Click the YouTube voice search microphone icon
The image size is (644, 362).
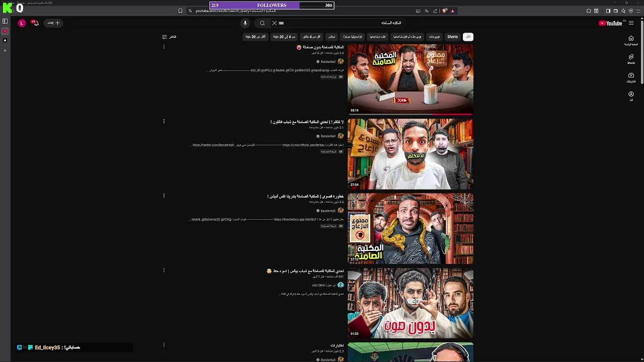[x=245, y=23]
